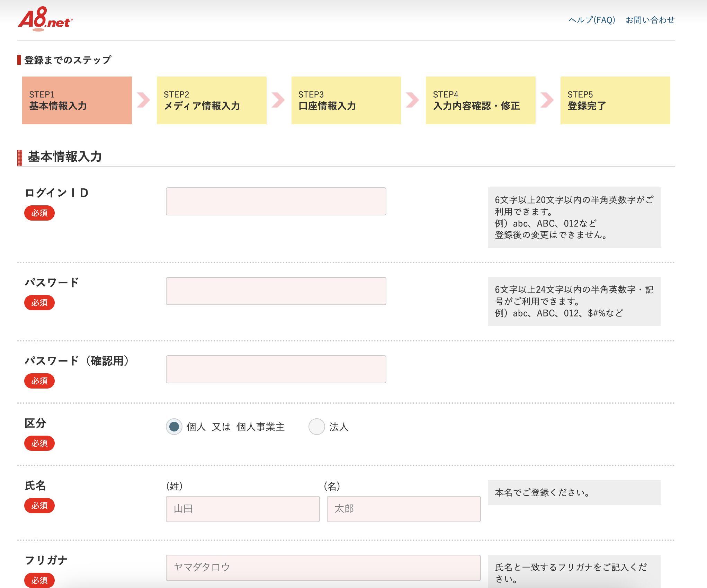Click the 基本情報入力 section heading
The image size is (707, 588).
click(x=65, y=157)
